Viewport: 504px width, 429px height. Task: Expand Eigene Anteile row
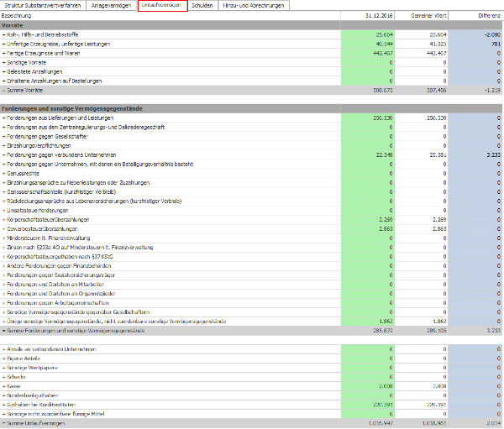tap(4, 358)
